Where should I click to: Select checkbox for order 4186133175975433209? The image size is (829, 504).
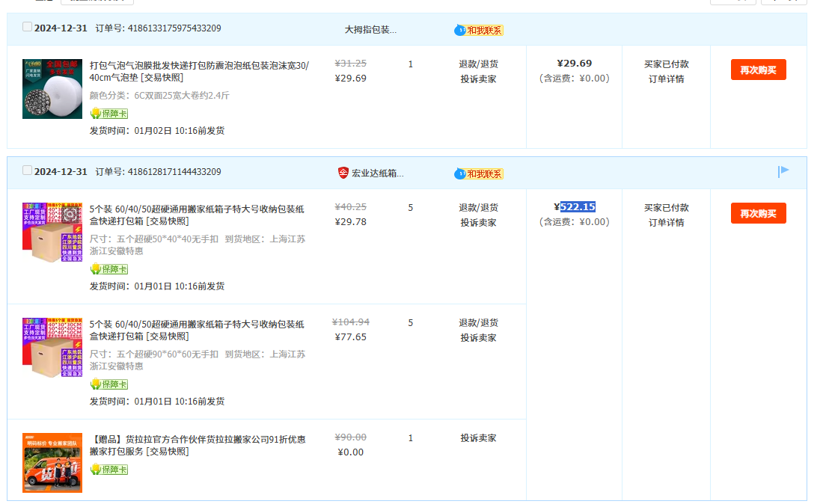[28, 27]
